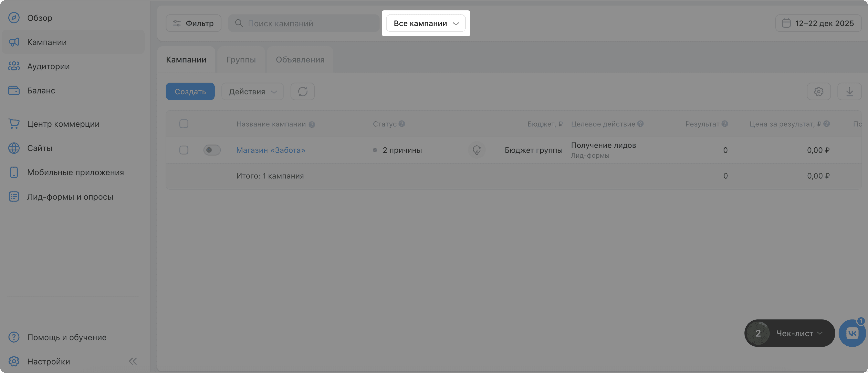Image resolution: width=868 pixels, height=373 pixels.
Task: Tick the select-all header checkbox
Action: point(184,124)
